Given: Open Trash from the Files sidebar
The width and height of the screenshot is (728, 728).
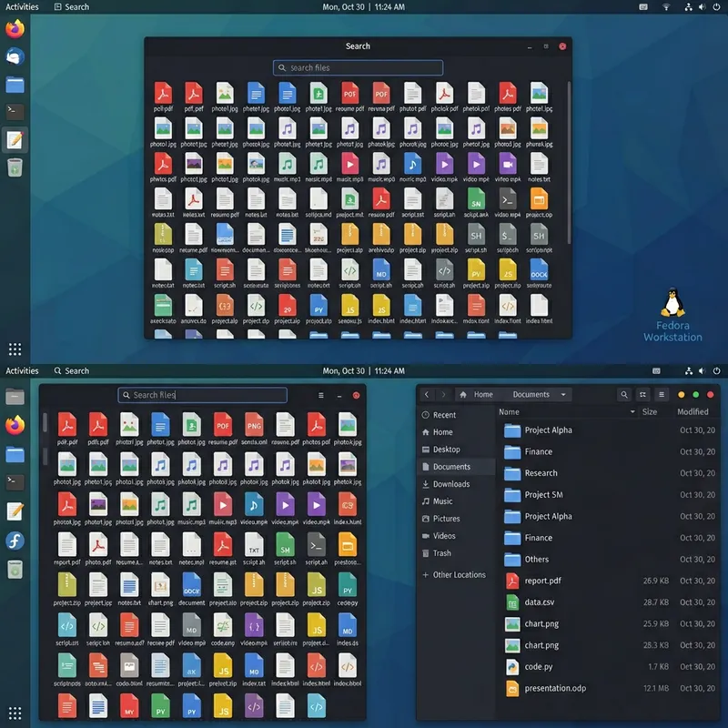Looking at the screenshot, I should point(441,553).
